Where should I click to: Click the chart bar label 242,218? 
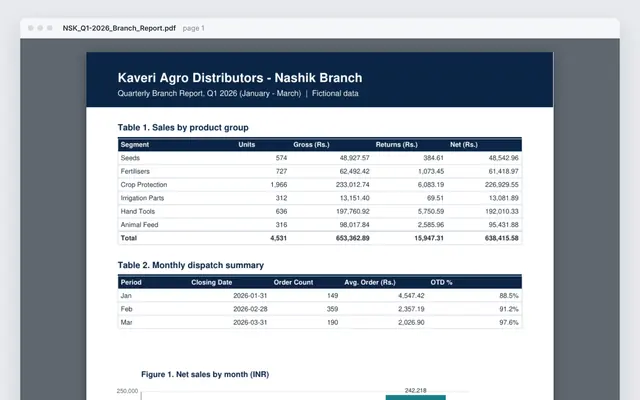[x=416, y=391]
